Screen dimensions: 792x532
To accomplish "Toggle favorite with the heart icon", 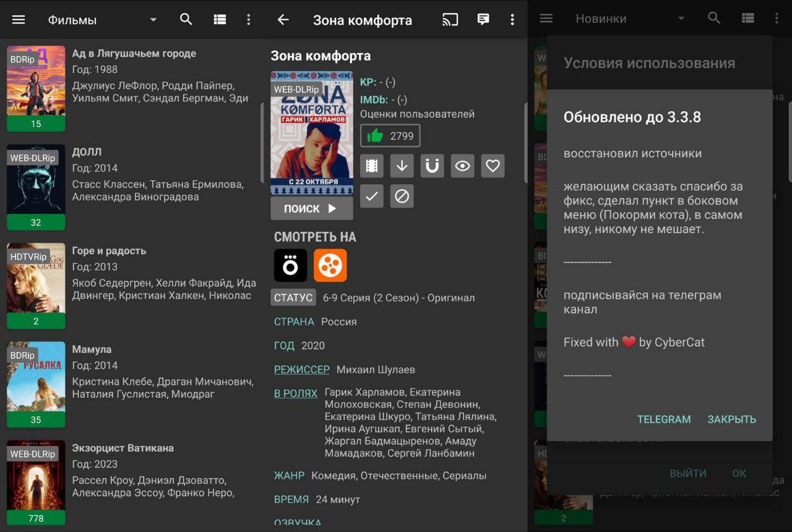I will pos(493,166).
